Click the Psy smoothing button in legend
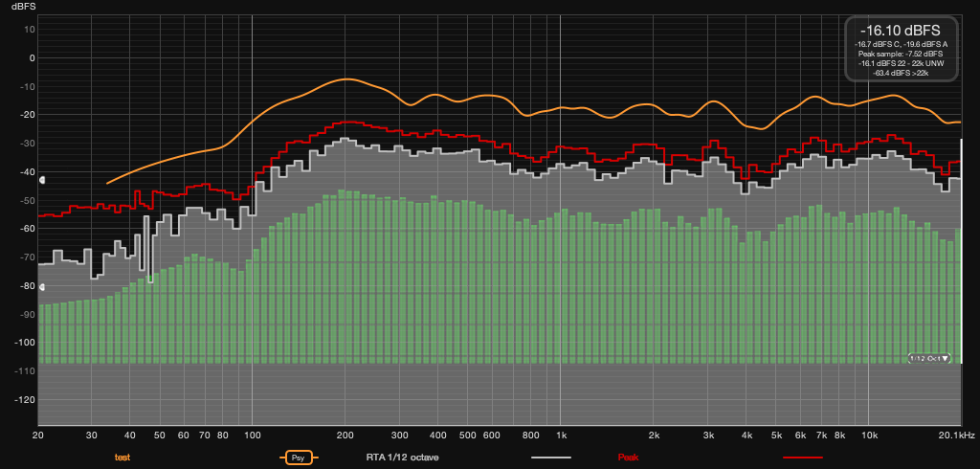This screenshot has width=980, height=469. pos(299,458)
